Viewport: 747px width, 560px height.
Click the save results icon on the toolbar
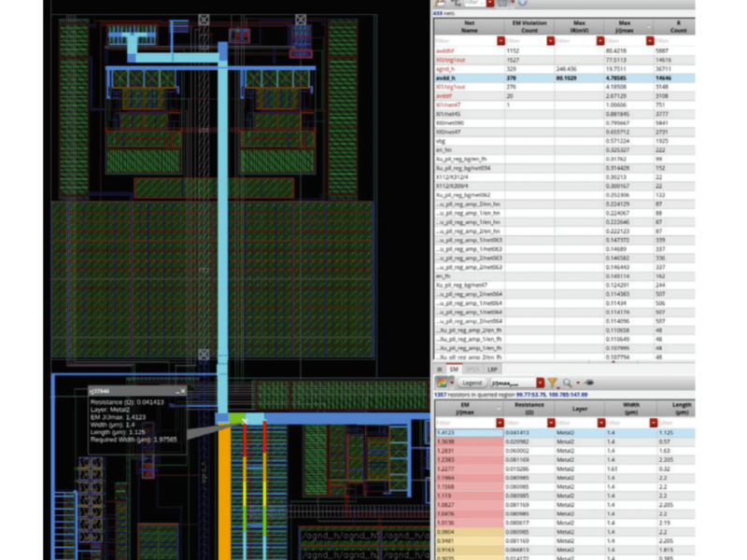tap(440, 5)
